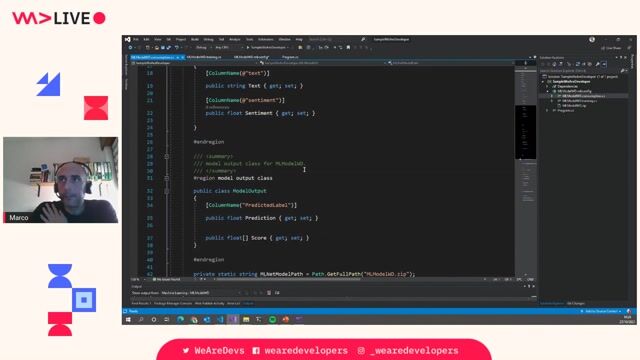Collapse the summary comment block at line 28
The height and width of the screenshot is (360, 640).
(x=167, y=156)
